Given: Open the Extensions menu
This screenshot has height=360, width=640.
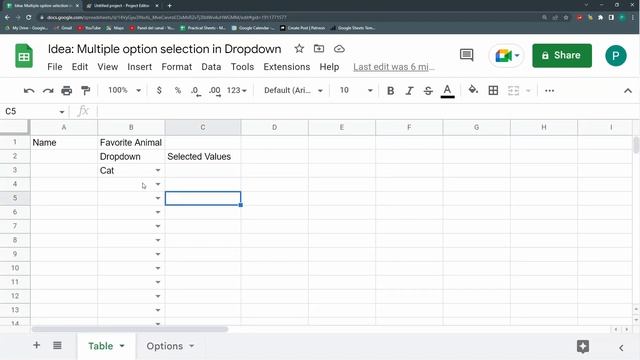Looking at the screenshot, I should pos(287,67).
